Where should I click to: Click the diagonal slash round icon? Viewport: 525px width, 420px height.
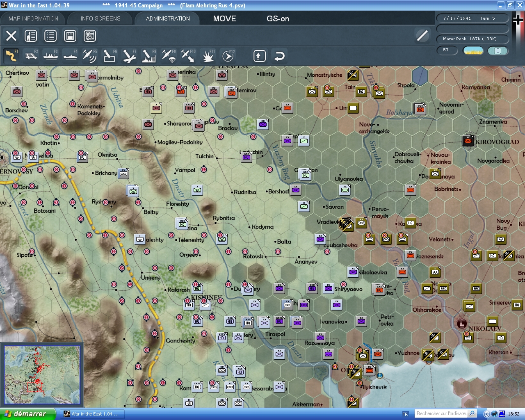point(422,36)
